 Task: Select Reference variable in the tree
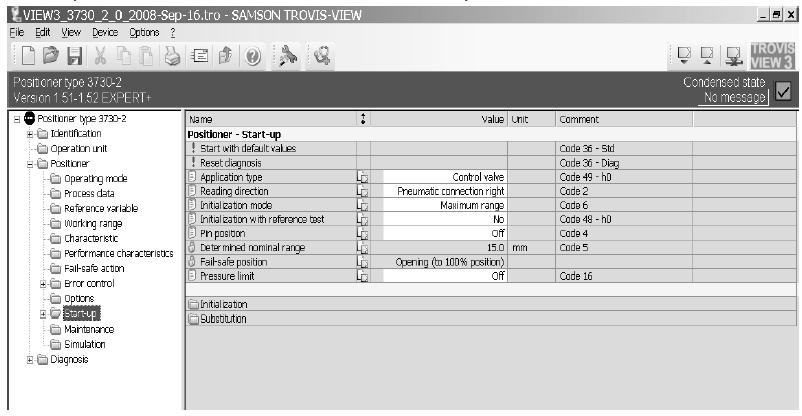101,209
